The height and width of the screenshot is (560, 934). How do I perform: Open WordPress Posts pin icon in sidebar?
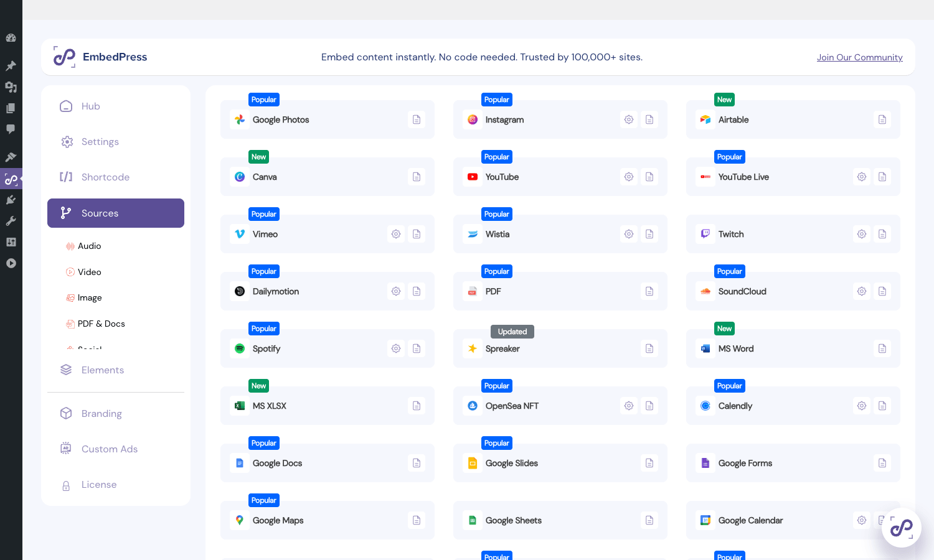pos(11,66)
